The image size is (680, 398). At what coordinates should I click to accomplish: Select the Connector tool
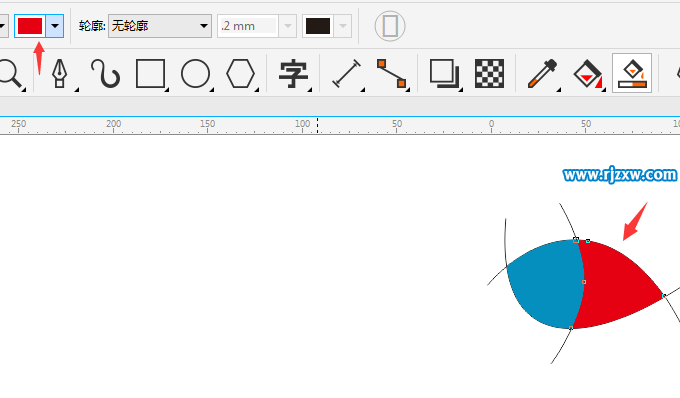coord(392,74)
